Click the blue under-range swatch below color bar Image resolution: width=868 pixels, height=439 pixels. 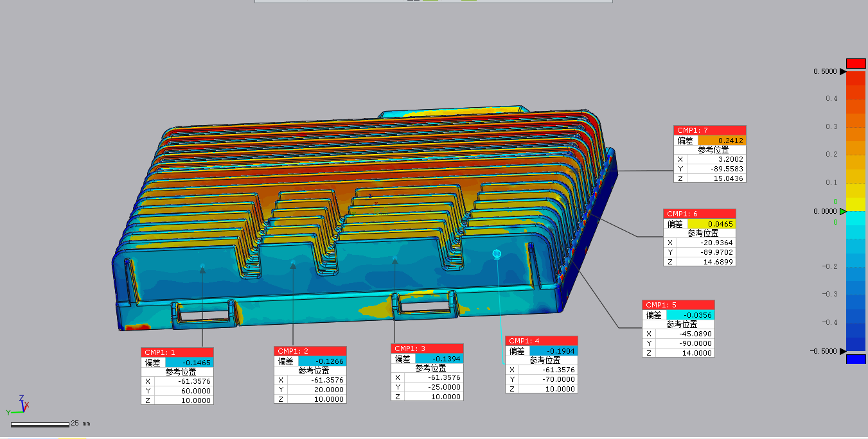(x=855, y=359)
